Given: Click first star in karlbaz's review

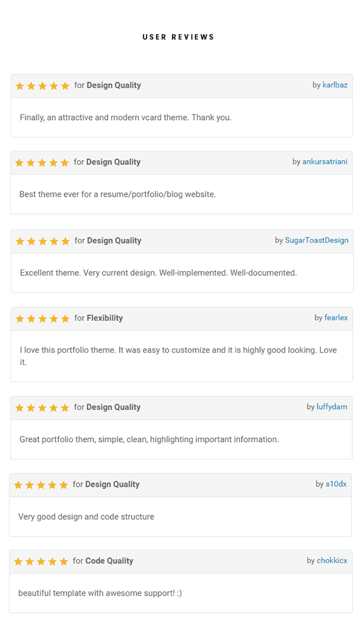Looking at the screenshot, I should pos(19,86).
